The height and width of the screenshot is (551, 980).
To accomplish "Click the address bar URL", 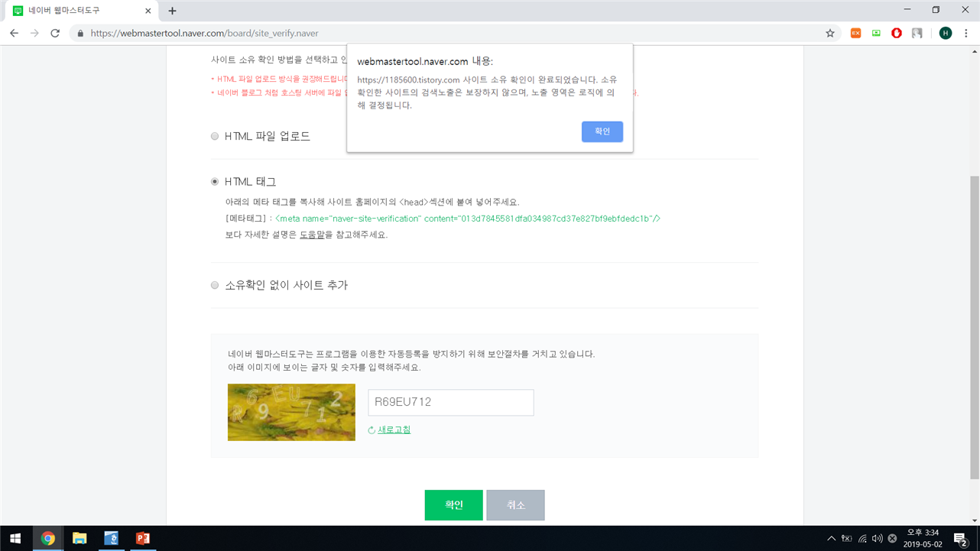I will [204, 34].
